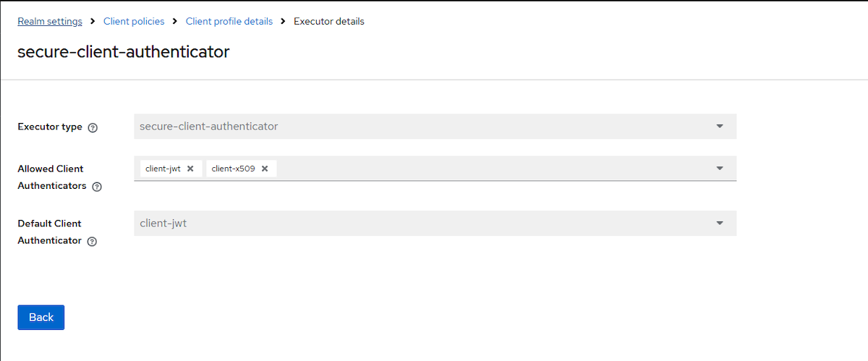
Task: Click the secure-client-authenticator page heading
Action: [x=124, y=52]
